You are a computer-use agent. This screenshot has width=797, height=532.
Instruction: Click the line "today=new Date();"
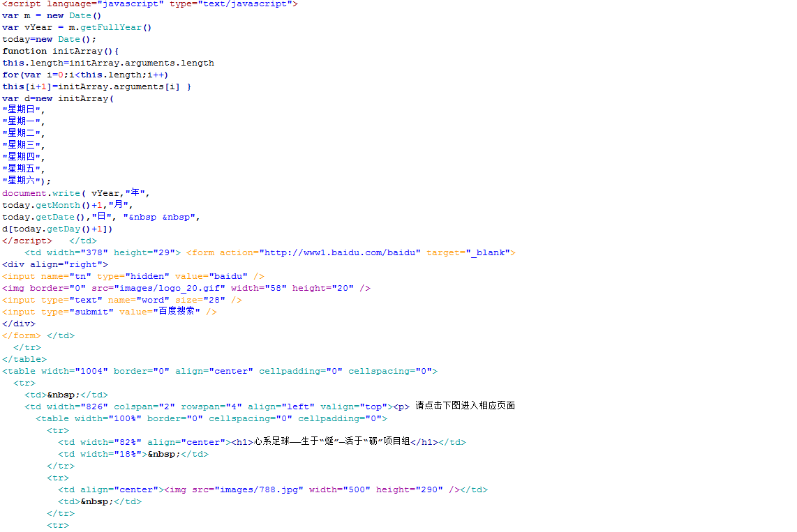point(49,40)
